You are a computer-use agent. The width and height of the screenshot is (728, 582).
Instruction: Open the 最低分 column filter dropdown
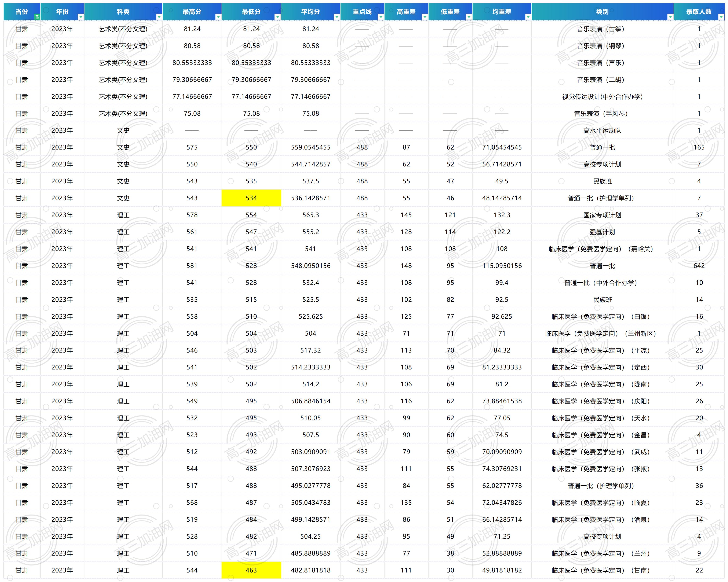pyautogui.click(x=278, y=17)
